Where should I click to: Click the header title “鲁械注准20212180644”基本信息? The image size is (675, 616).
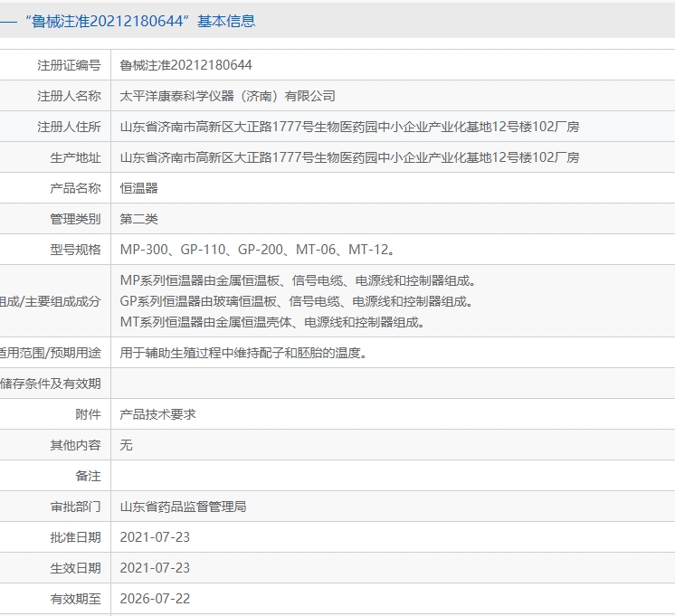click(x=140, y=21)
